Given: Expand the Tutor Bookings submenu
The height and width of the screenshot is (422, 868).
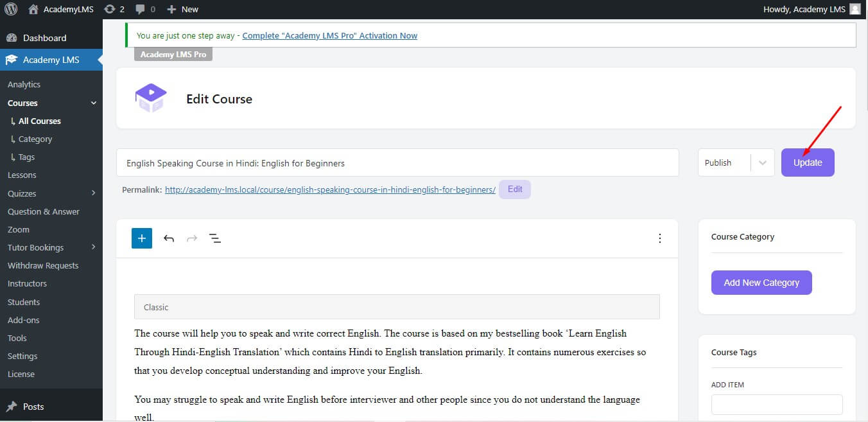Looking at the screenshot, I should (94, 247).
